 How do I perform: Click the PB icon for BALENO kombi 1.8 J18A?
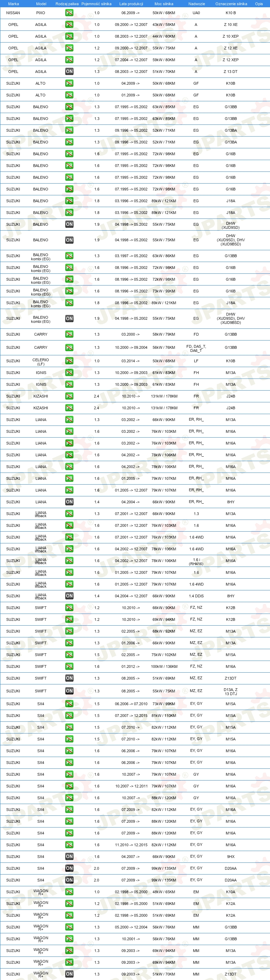point(69,303)
